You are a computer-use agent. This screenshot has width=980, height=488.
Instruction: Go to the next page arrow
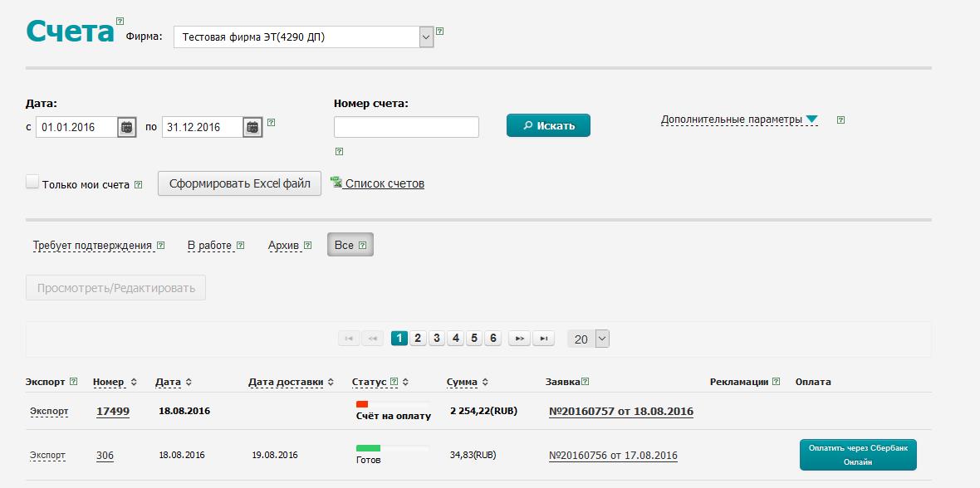click(x=519, y=339)
